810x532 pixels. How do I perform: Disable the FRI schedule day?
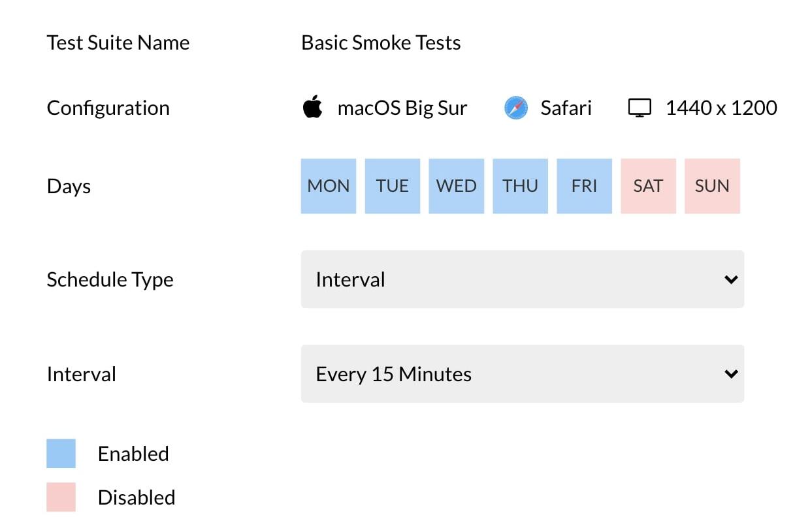[x=585, y=186]
